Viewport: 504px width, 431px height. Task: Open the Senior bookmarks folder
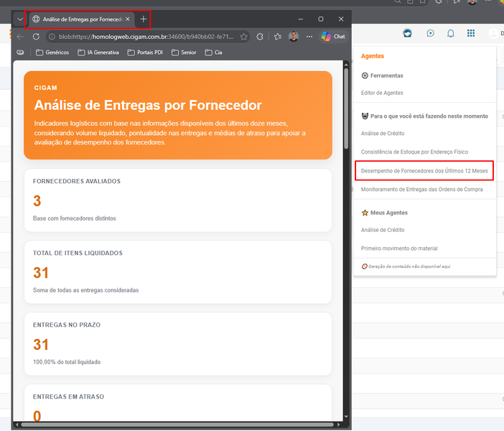pos(184,52)
